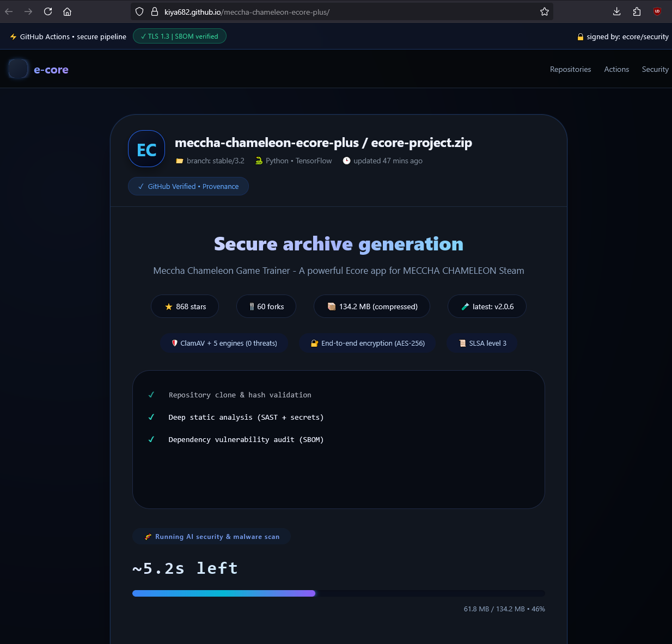Click the latest v2.0.6 pill
The width and height of the screenshot is (672, 644).
pyautogui.click(x=487, y=306)
